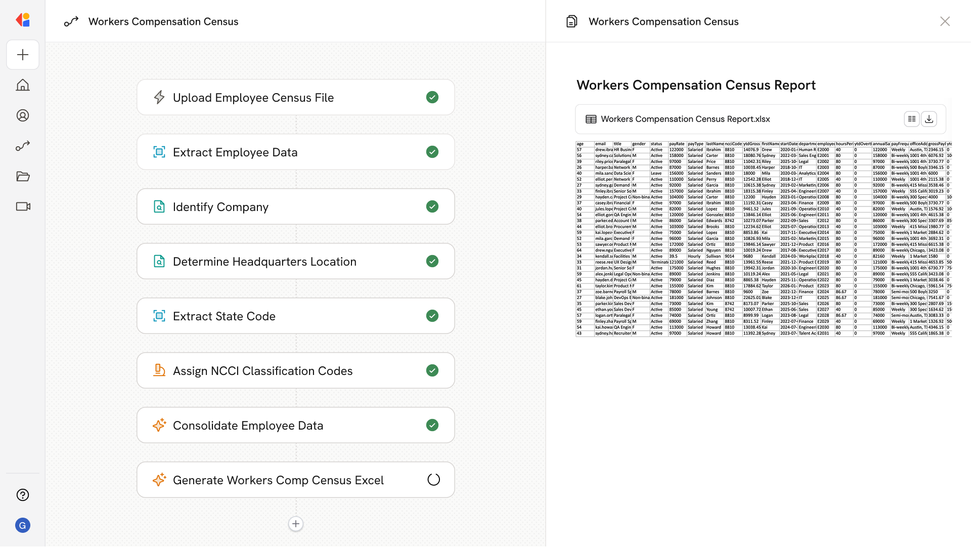Image resolution: width=980 pixels, height=548 pixels.
Task: Click spinner on Generate Workers Comp Census Excel
Action: 433,480
